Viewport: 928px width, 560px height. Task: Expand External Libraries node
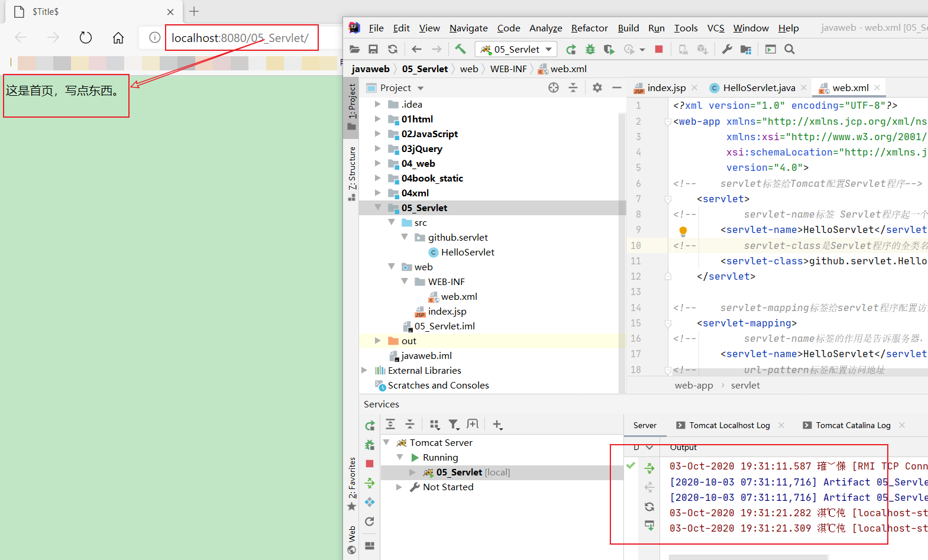pyautogui.click(x=364, y=370)
